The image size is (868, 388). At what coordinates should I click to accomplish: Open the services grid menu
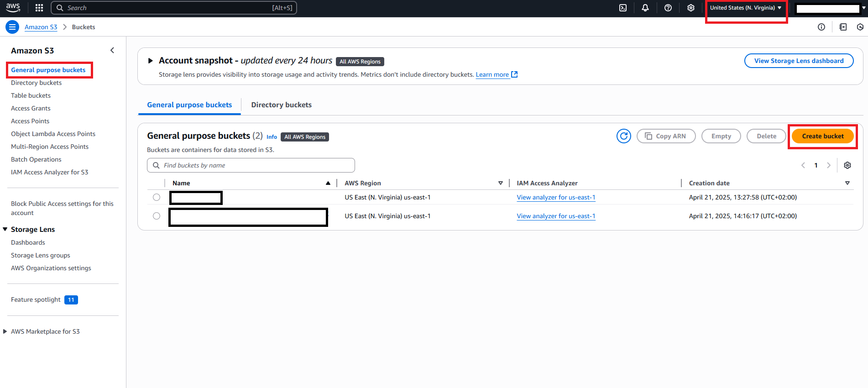39,8
